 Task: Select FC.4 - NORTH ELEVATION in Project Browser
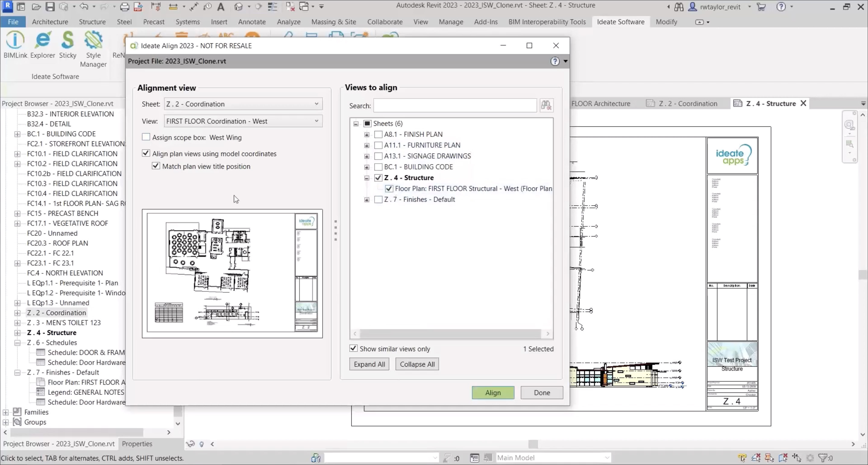[x=65, y=273]
